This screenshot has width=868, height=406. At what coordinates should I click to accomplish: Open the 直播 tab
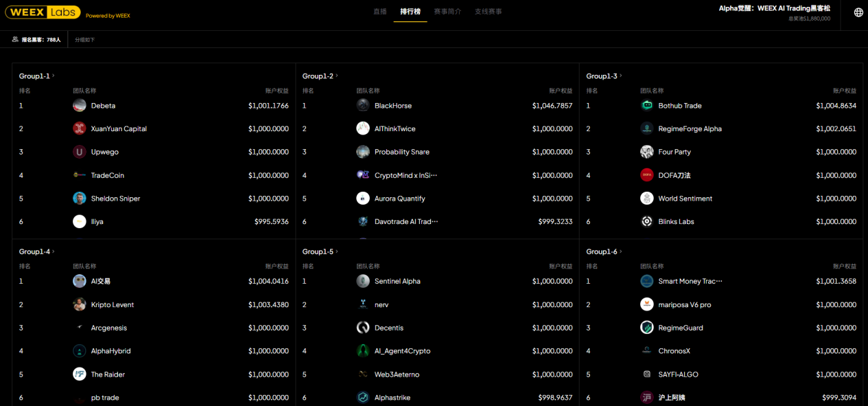pos(379,12)
